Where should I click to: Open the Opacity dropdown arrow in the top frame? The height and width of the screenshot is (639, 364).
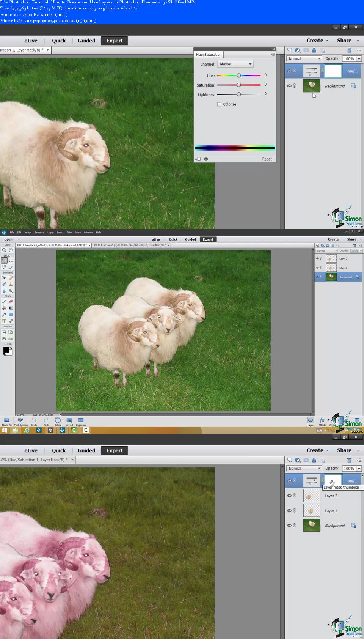pyautogui.click(x=359, y=58)
